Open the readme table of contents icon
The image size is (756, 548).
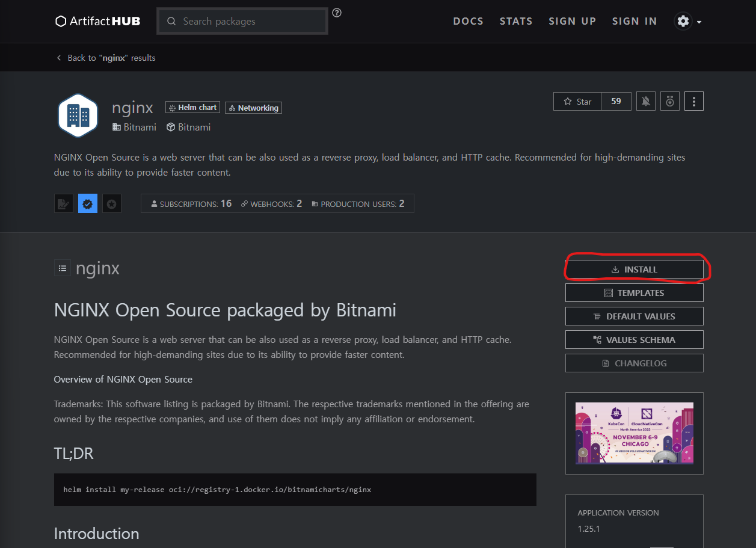[63, 268]
